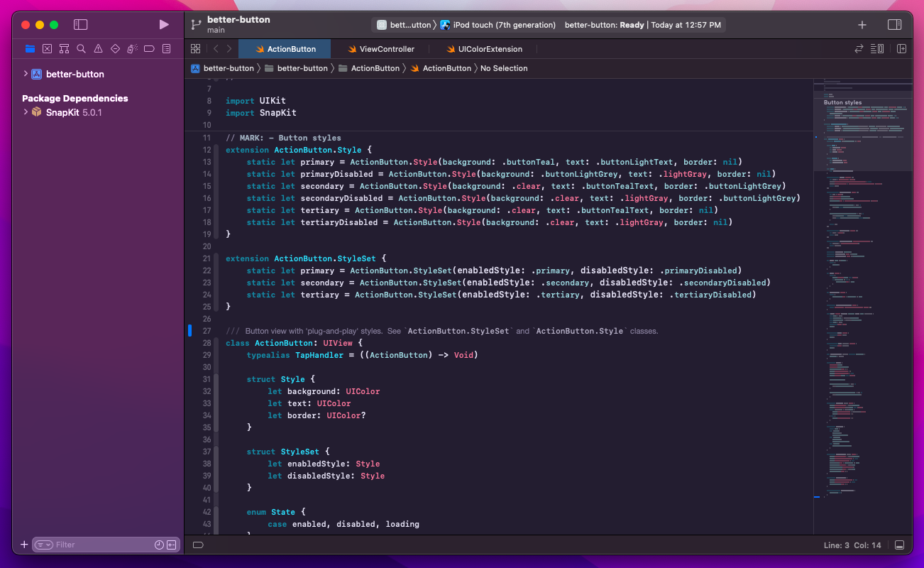Click the project title better-button main
Screen dimensions: 924x568
238,25
